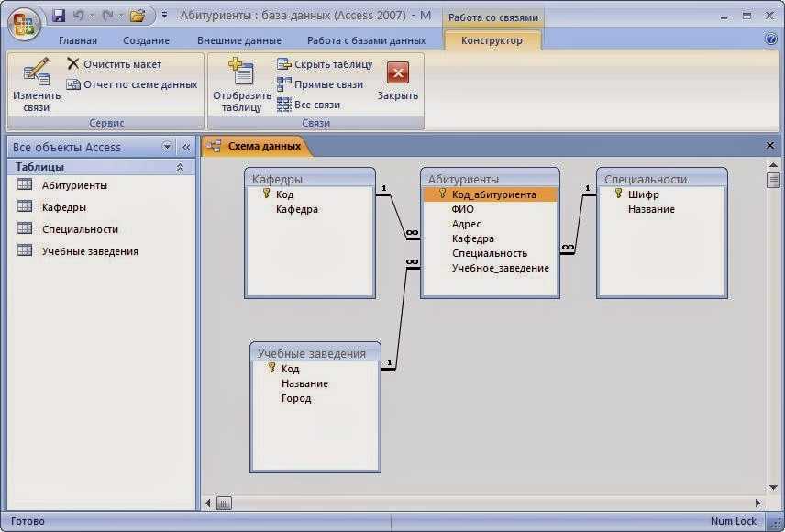Open the Главная ribbon tab
The width and height of the screenshot is (785, 532).
(x=78, y=40)
